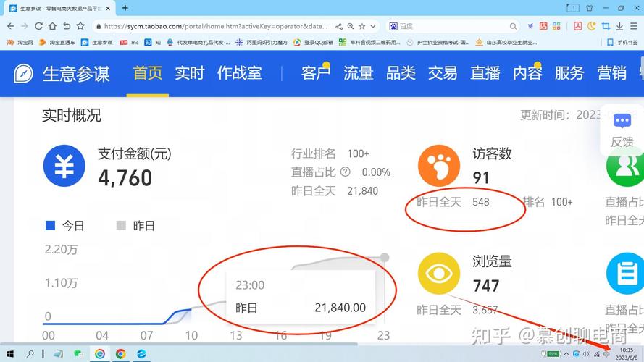Open the 营销 menu

pos(611,73)
